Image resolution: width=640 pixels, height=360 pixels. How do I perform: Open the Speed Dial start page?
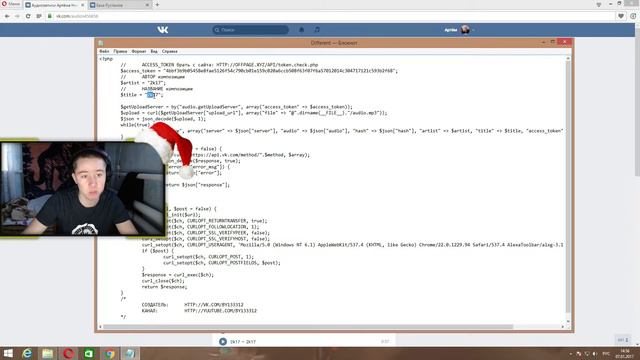click(x=39, y=16)
